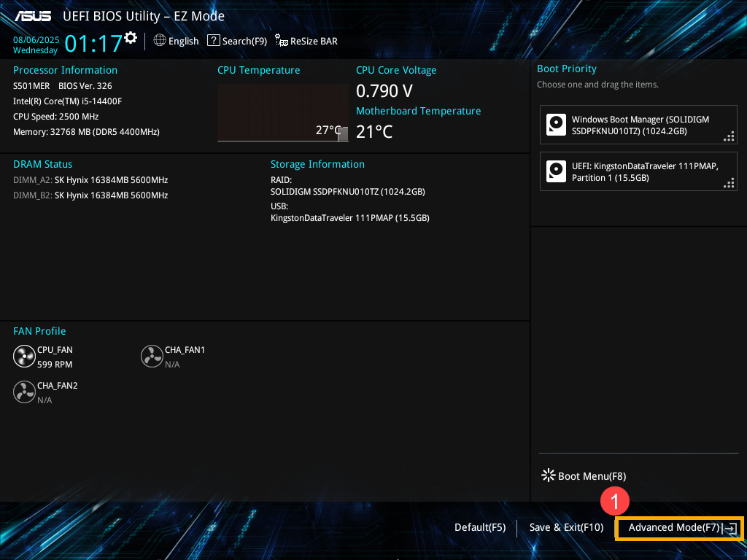Click the Kingston DataTraveler disk icon
Viewport: 747px width, 560px height.
556,171
